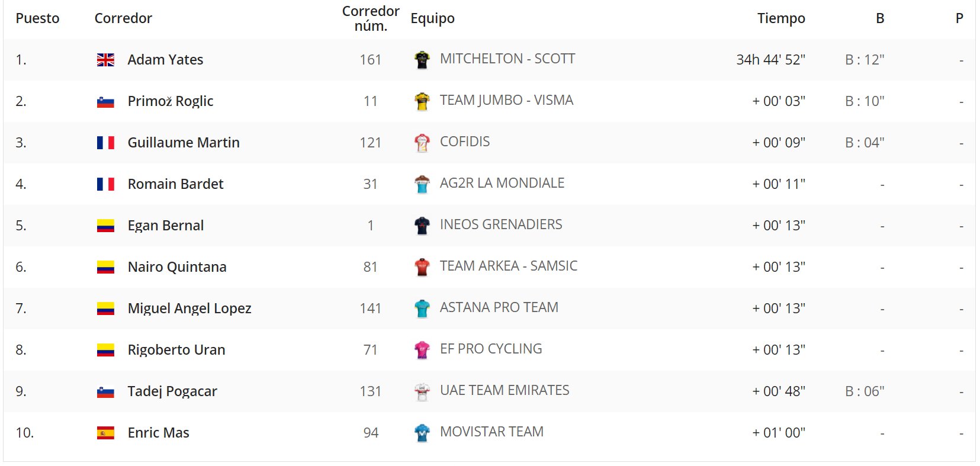The image size is (980, 466).
Task: Open Egan Bernal rider link
Action: [x=166, y=226]
